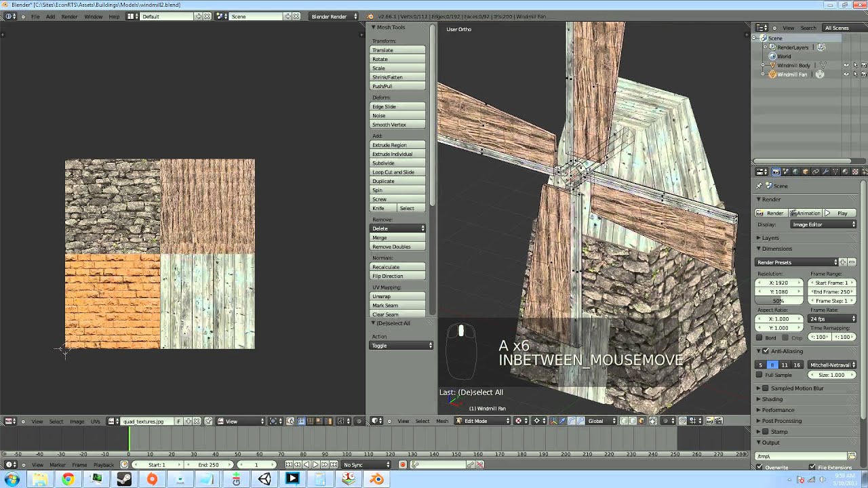868x488 pixels.
Task: Open the UVs menu in image editor
Action: [96, 422]
